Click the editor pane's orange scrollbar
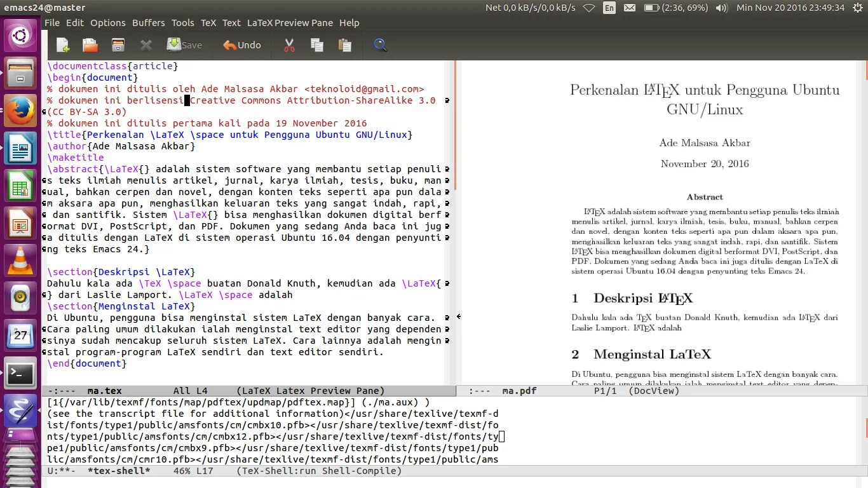Screen dimensions: 868x488 (454, 124)
